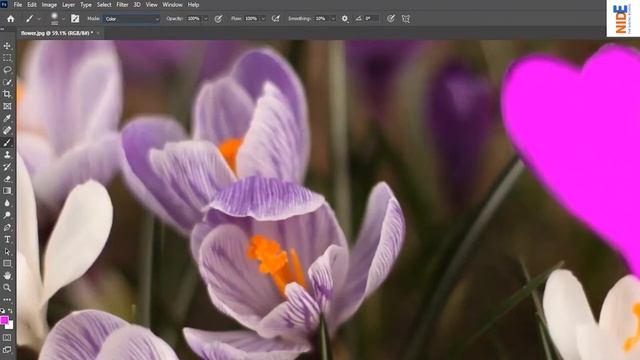Select the Rectangle shape tool
Screen dimensions: 640x360
point(7,264)
